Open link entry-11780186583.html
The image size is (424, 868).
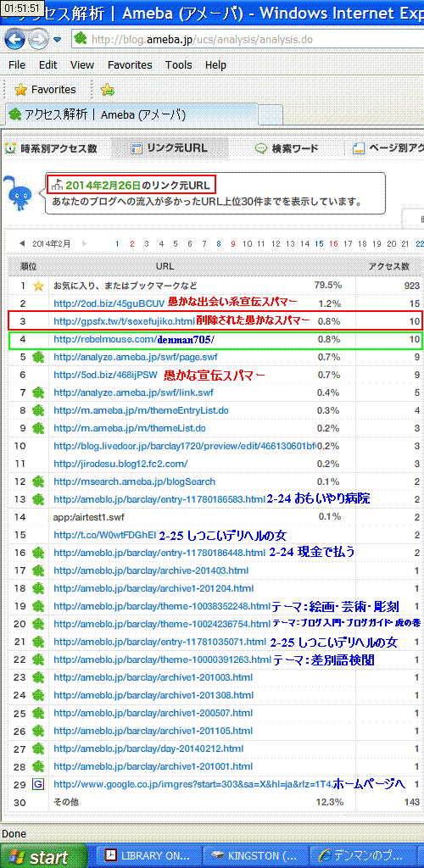click(159, 499)
